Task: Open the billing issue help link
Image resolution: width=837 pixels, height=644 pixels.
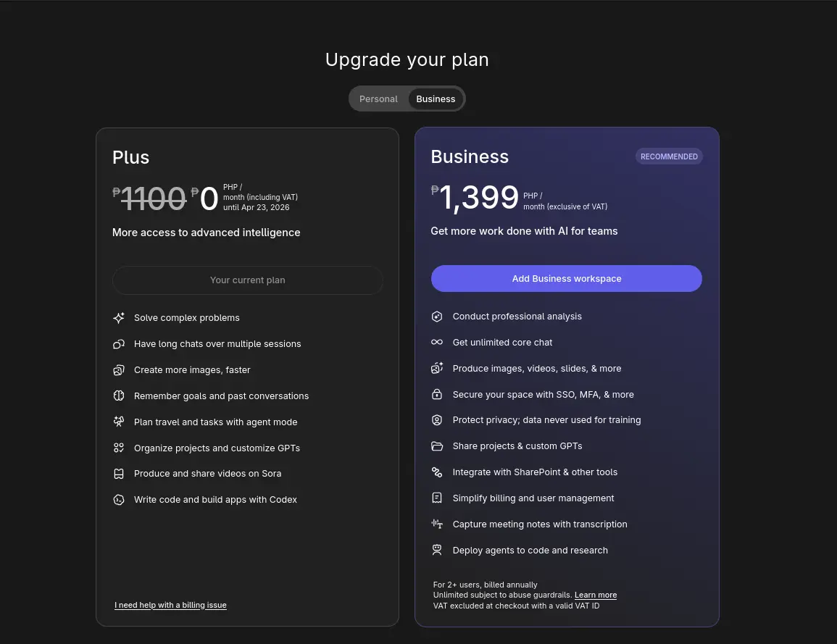Action: coord(170,605)
